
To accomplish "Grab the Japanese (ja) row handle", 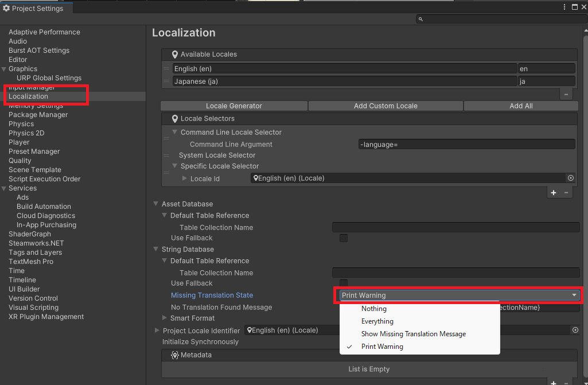I will click(x=166, y=81).
